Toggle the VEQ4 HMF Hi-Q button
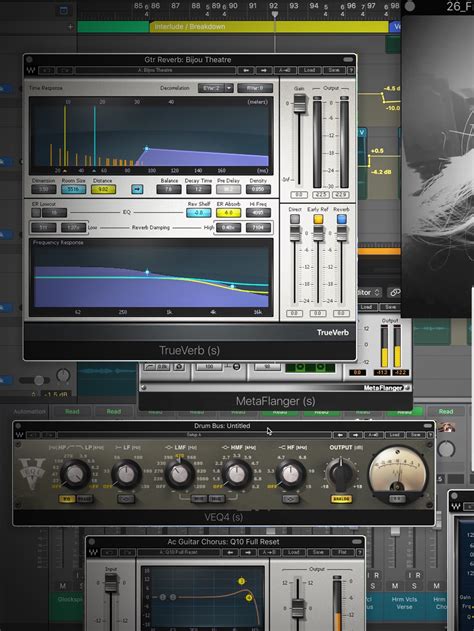 (x=215, y=499)
